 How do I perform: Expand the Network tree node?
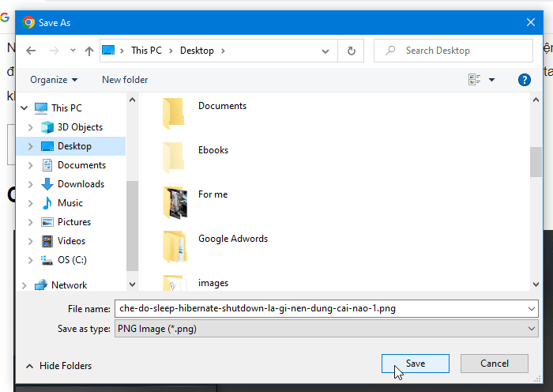(x=24, y=285)
